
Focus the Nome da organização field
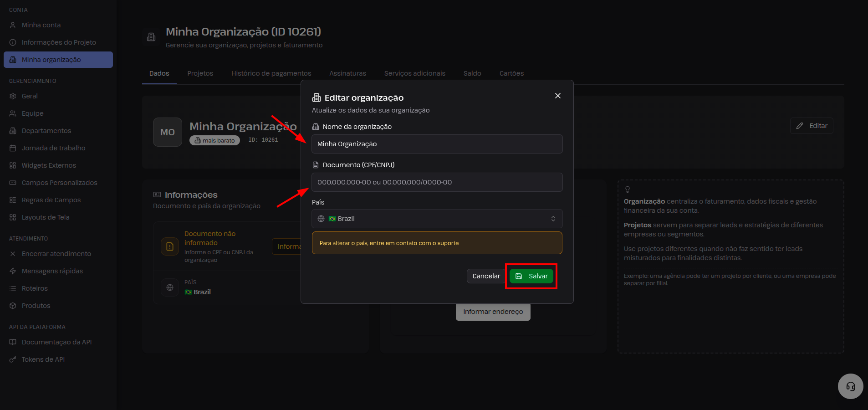(x=437, y=144)
